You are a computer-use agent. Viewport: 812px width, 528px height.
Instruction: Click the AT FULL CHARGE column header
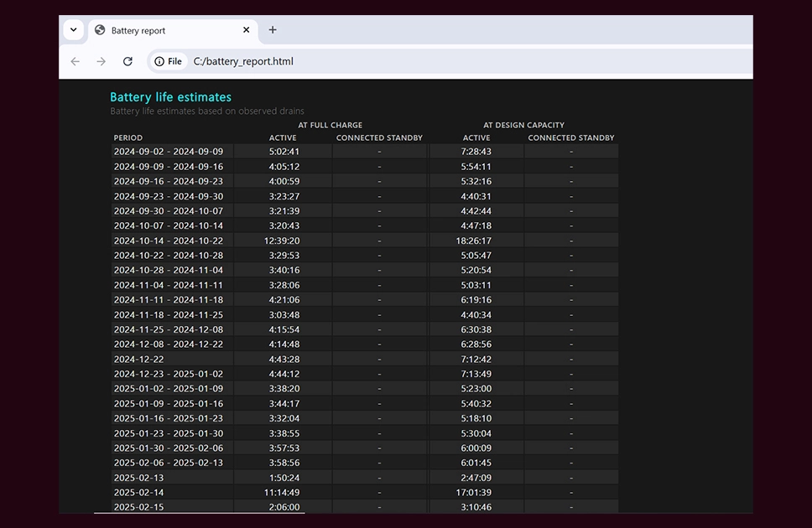[331, 125]
